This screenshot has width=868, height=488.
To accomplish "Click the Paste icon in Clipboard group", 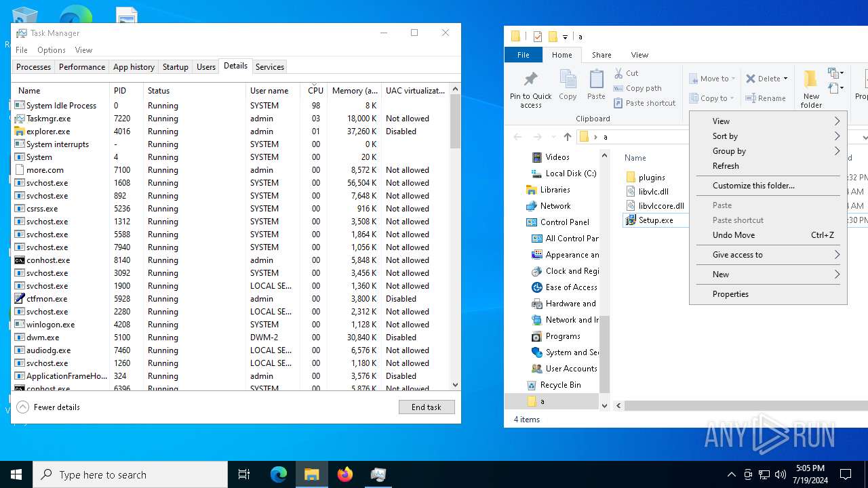I will pos(596,79).
